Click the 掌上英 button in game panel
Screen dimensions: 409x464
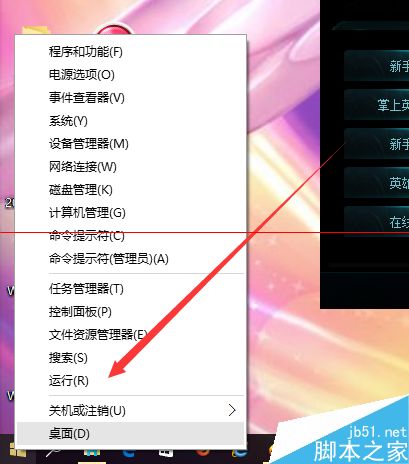[x=377, y=105]
